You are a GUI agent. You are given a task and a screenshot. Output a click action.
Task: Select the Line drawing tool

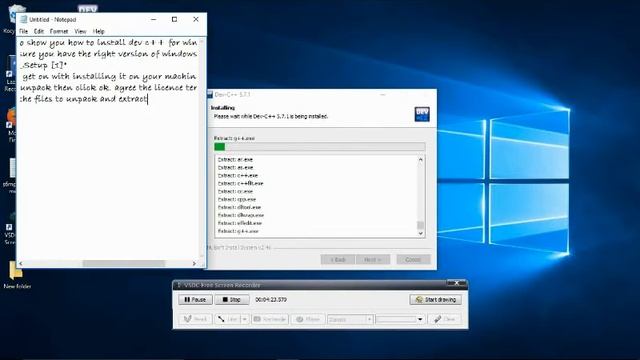228,319
